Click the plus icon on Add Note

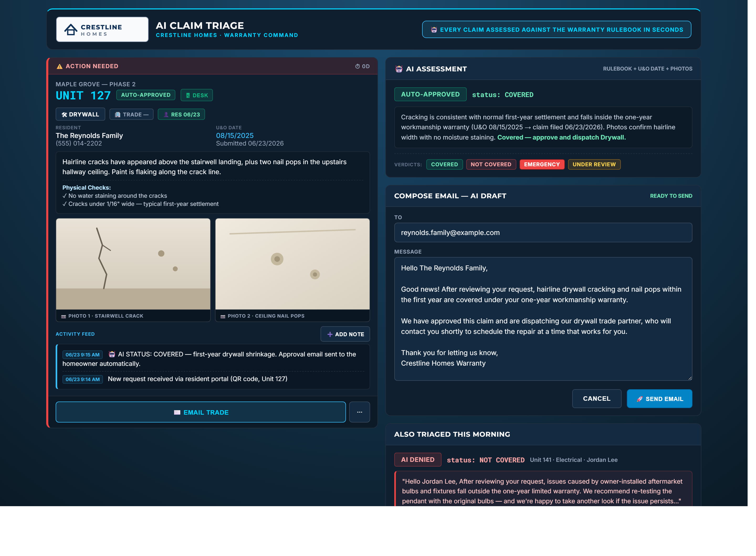pyautogui.click(x=330, y=334)
